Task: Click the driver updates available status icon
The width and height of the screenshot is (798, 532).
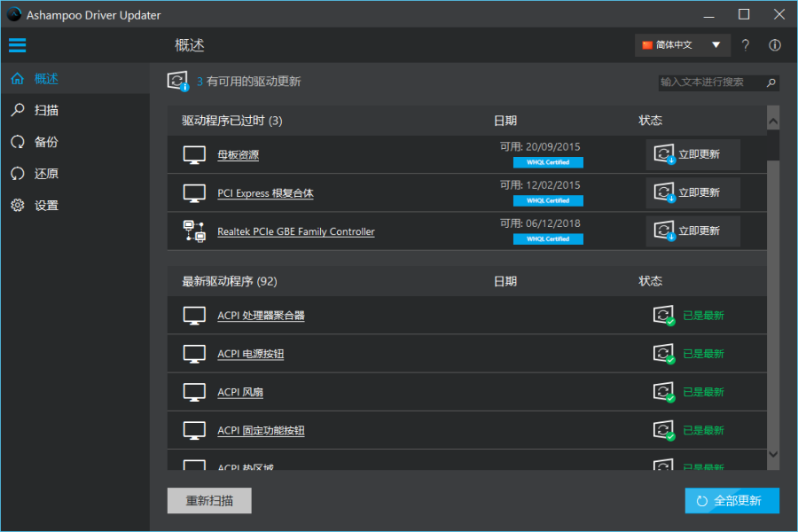Action: [x=178, y=82]
